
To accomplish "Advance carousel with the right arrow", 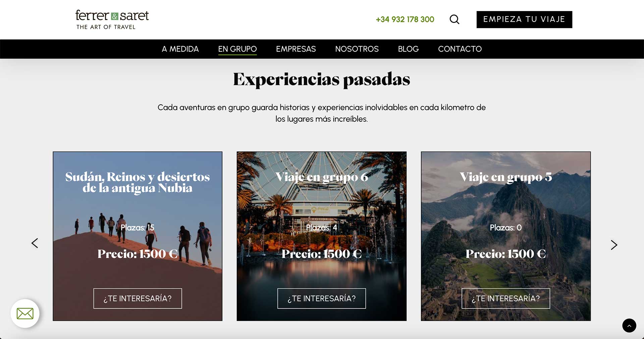I will (x=614, y=245).
